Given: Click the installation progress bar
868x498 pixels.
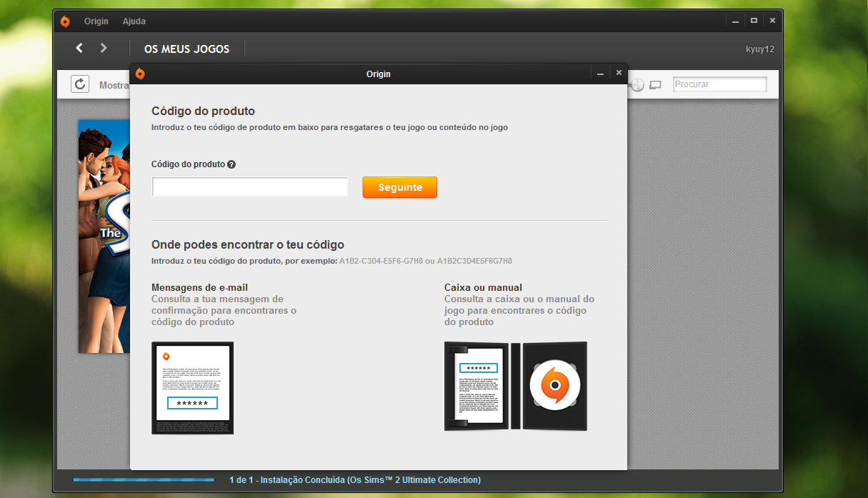Looking at the screenshot, I should tap(144, 480).
